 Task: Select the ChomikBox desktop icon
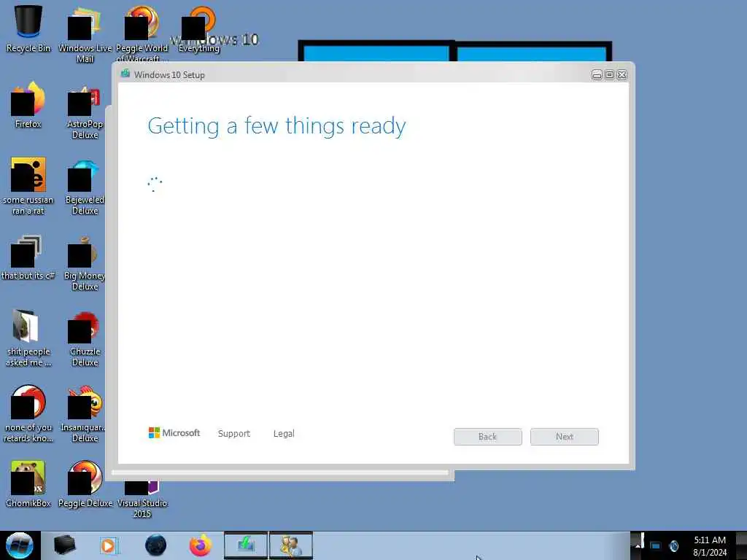tap(28, 484)
